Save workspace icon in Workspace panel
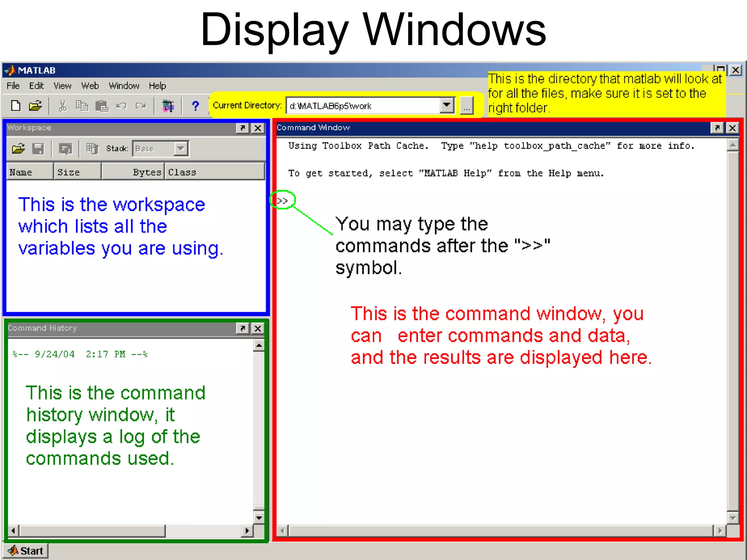 coord(38,149)
